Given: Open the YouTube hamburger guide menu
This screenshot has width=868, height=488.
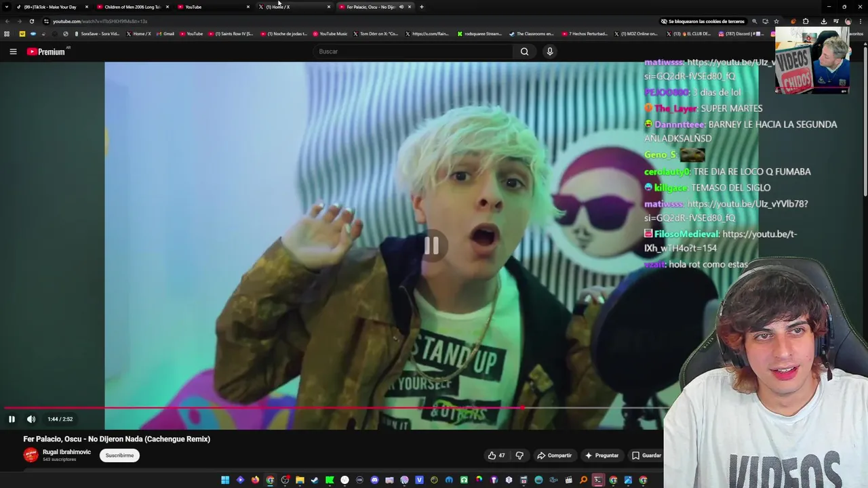Looking at the screenshot, I should point(13,52).
